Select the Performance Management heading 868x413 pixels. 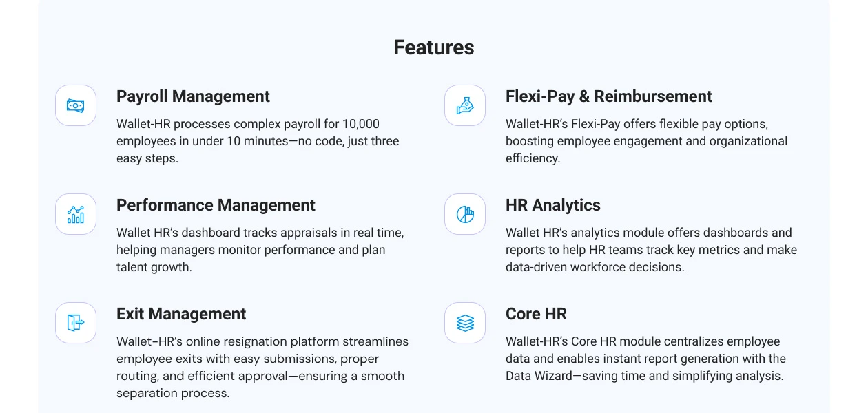pyautogui.click(x=216, y=205)
